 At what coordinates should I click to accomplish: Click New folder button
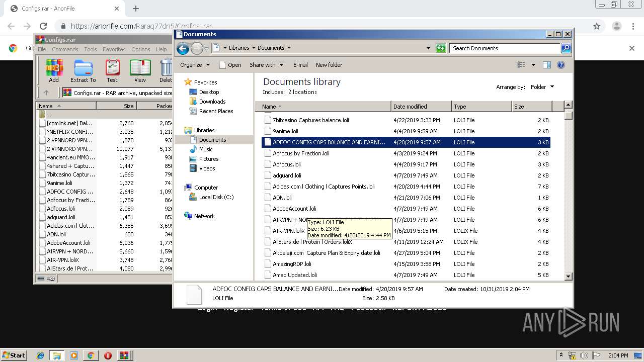click(329, 65)
